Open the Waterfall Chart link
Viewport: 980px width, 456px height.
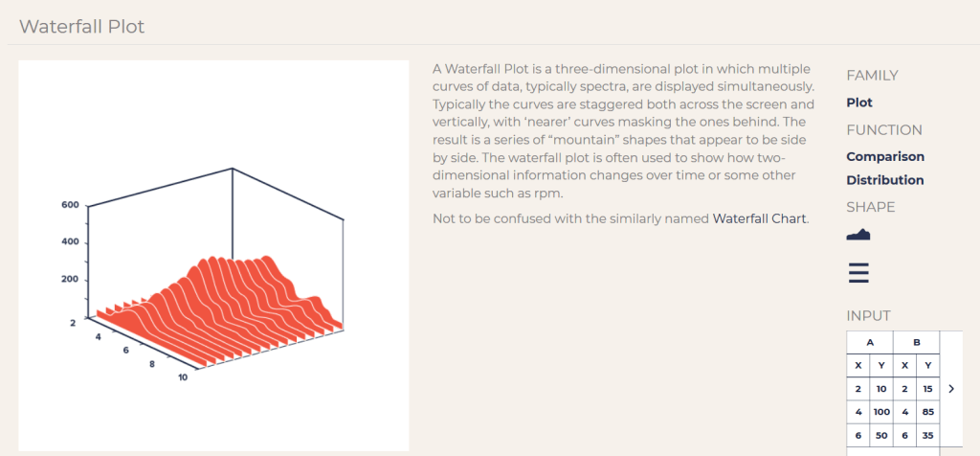[x=760, y=218]
